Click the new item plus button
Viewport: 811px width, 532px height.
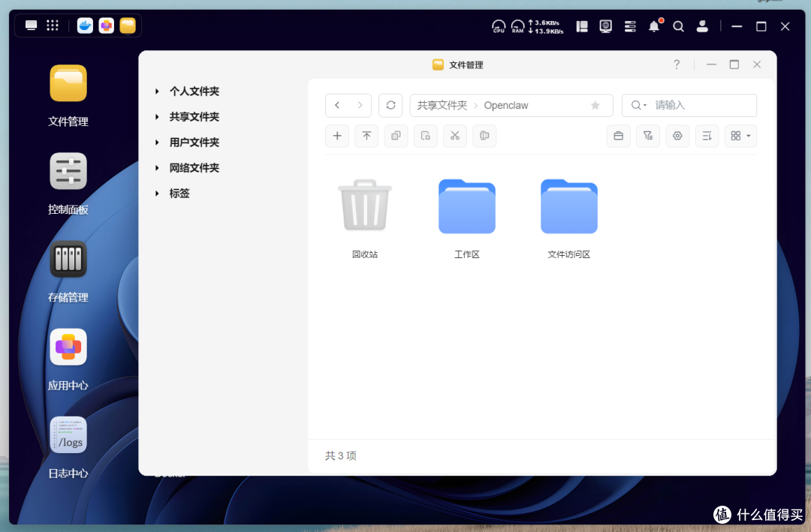point(337,136)
